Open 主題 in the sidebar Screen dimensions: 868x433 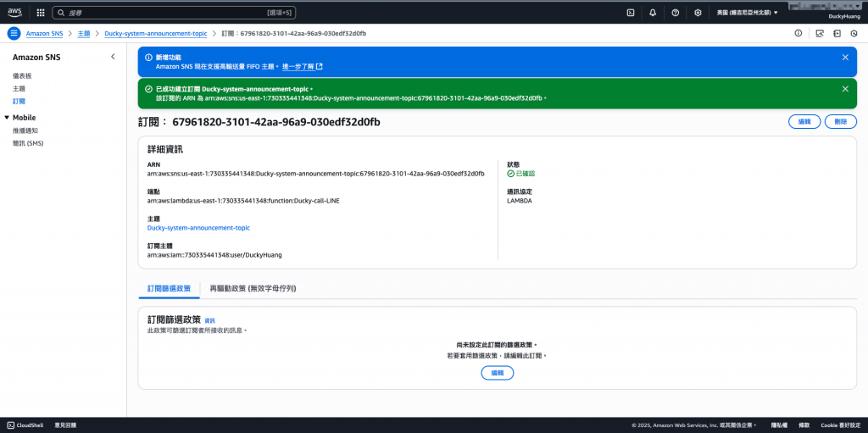pyautogui.click(x=19, y=89)
